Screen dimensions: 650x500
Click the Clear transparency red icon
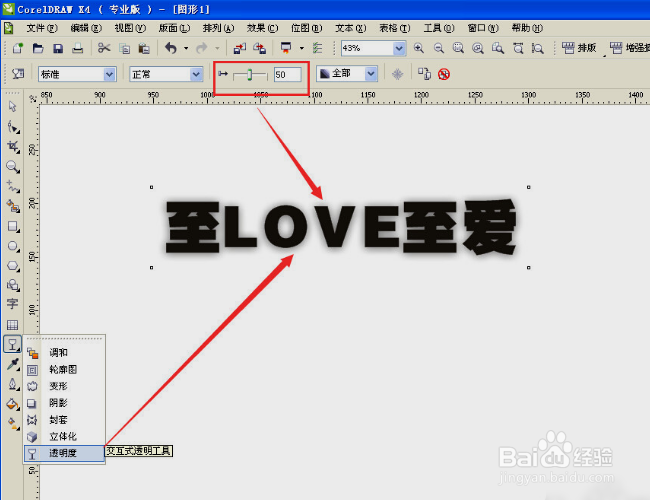[444, 74]
